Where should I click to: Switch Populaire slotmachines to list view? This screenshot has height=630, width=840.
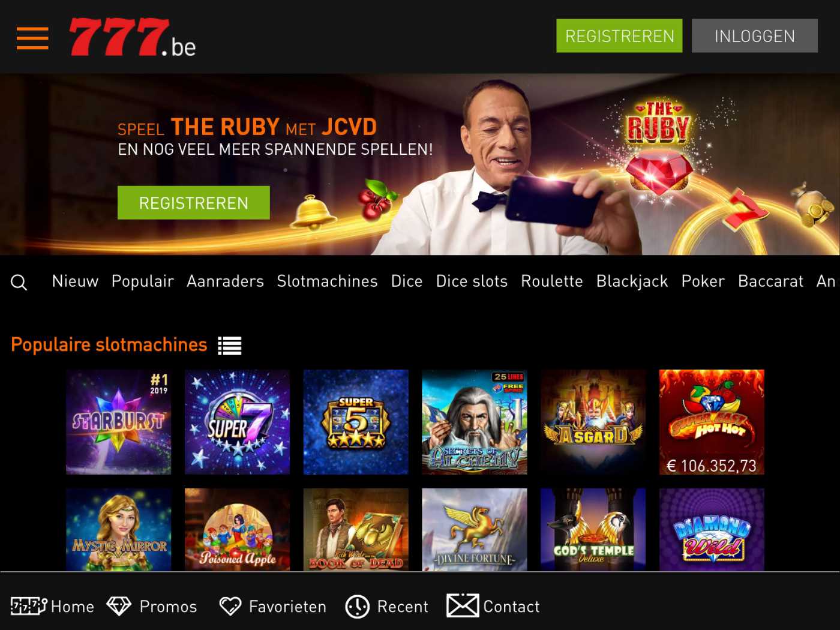pos(230,346)
